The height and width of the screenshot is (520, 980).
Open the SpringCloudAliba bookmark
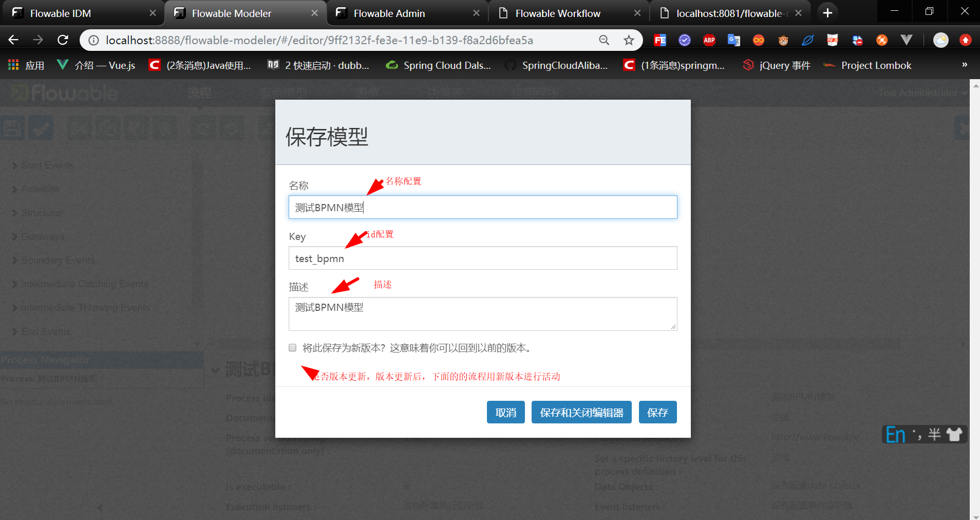556,65
